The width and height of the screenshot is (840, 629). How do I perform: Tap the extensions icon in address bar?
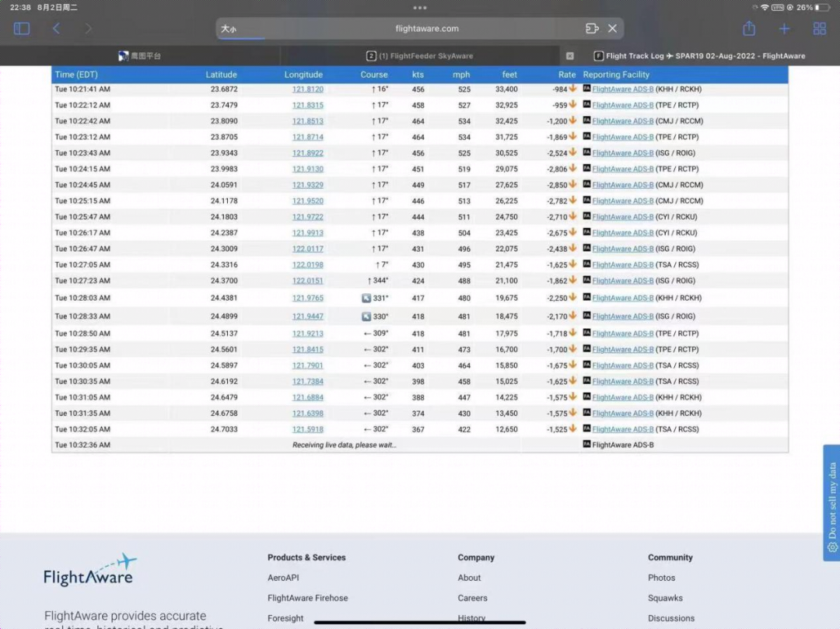592,28
